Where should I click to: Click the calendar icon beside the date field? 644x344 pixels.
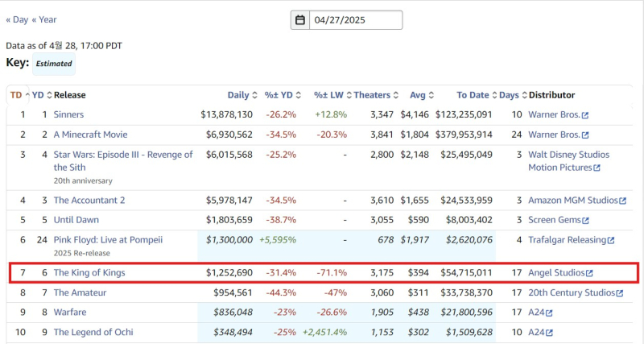300,20
